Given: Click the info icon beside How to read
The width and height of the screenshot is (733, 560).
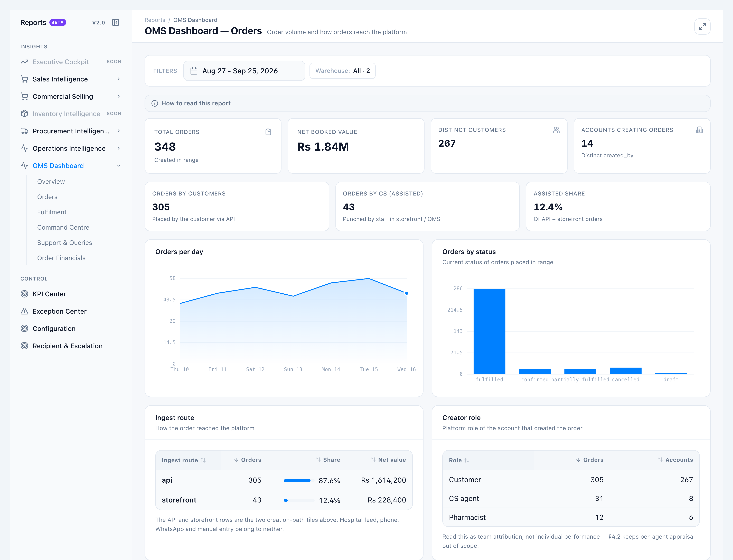Looking at the screenshot, I should point(155,103).
